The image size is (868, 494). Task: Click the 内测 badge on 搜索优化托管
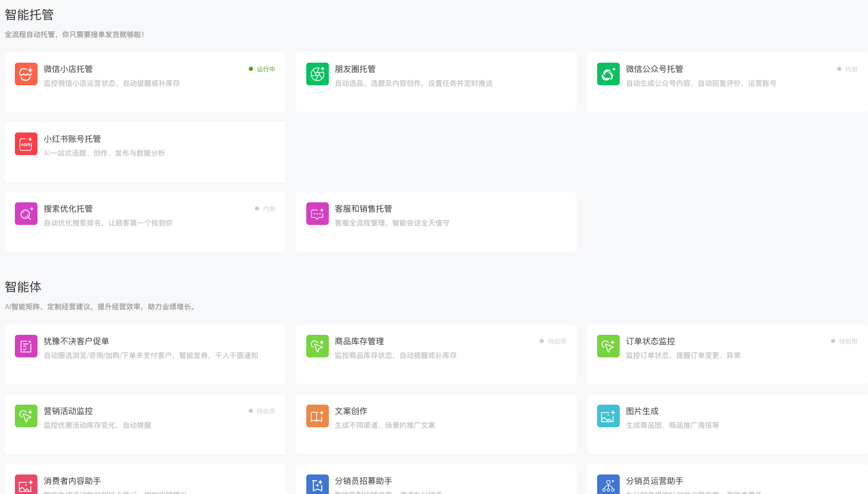[x=268, y=209]
